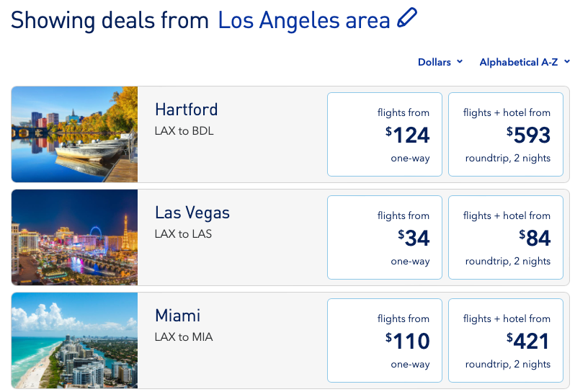Image resolution: width=575 pixels, height=392 pixels.
Task: Choose Las Vegas $84 flights + hotel package
Action: (x=506, y=237)
